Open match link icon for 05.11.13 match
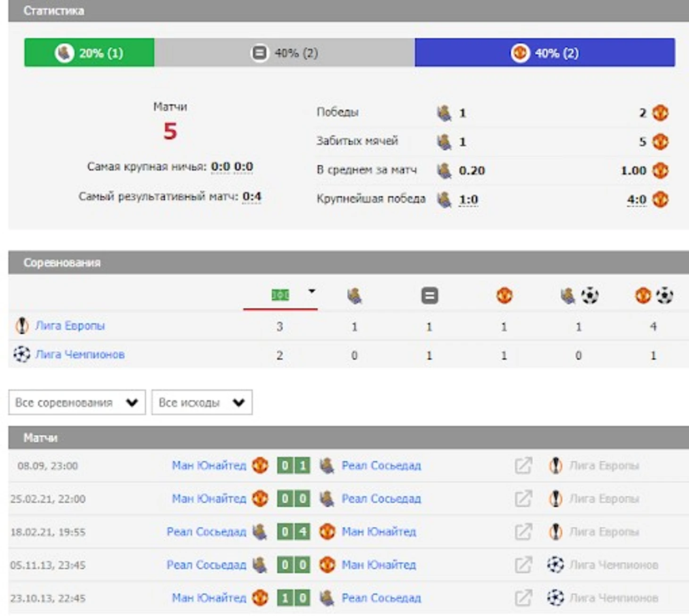The width and height of the screenshot is (689, 616). 523,565
